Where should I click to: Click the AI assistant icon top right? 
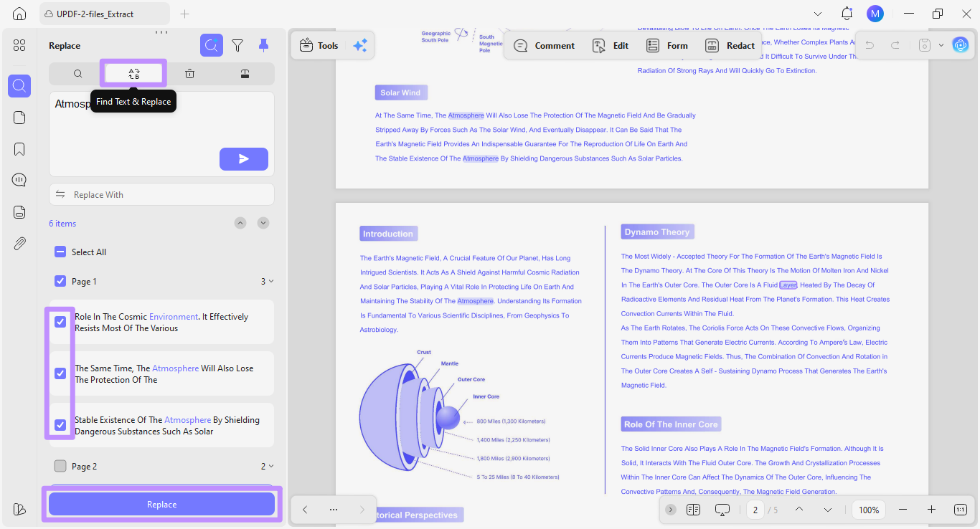(x=960, y=45)
